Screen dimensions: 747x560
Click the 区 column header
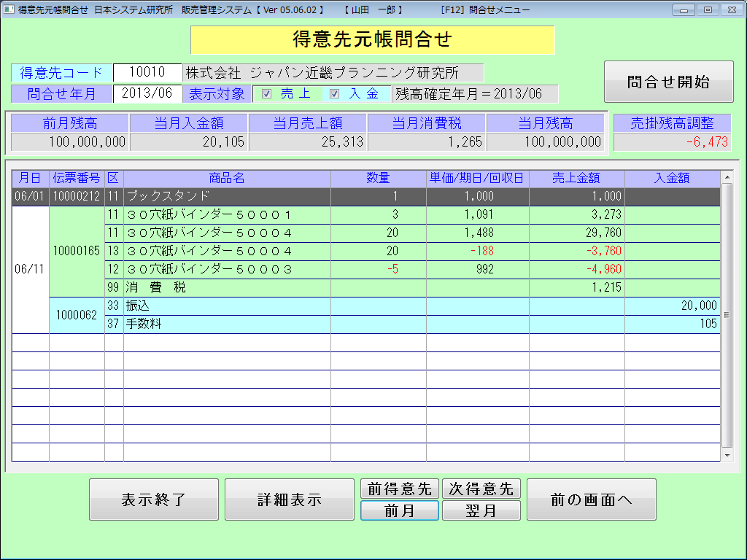114,178
